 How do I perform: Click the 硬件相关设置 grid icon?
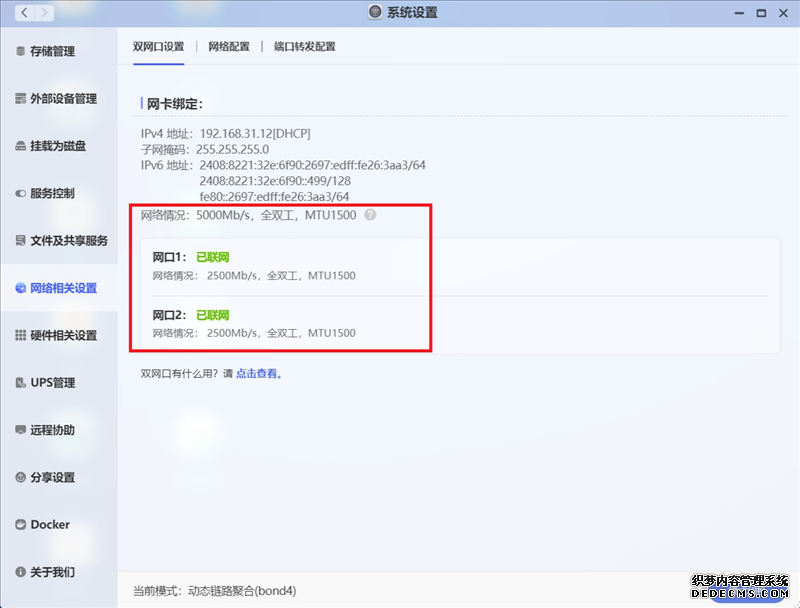pyautogui.click(x=20, y=336)
